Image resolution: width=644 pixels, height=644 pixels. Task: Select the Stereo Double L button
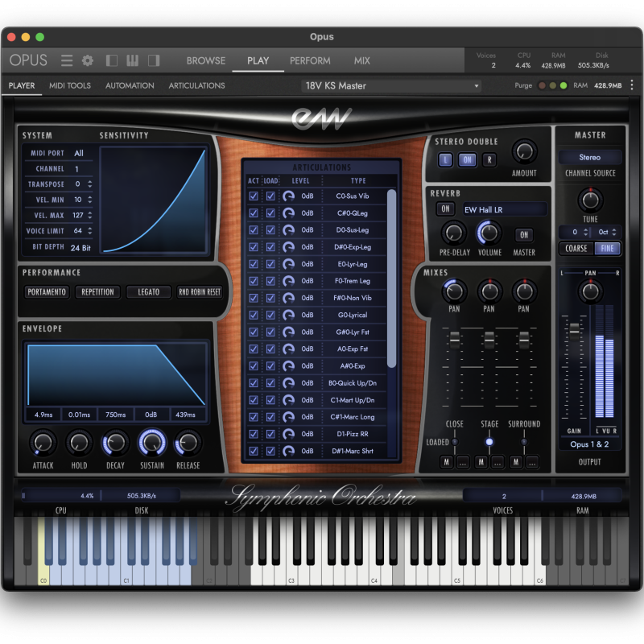coord(446,159)
